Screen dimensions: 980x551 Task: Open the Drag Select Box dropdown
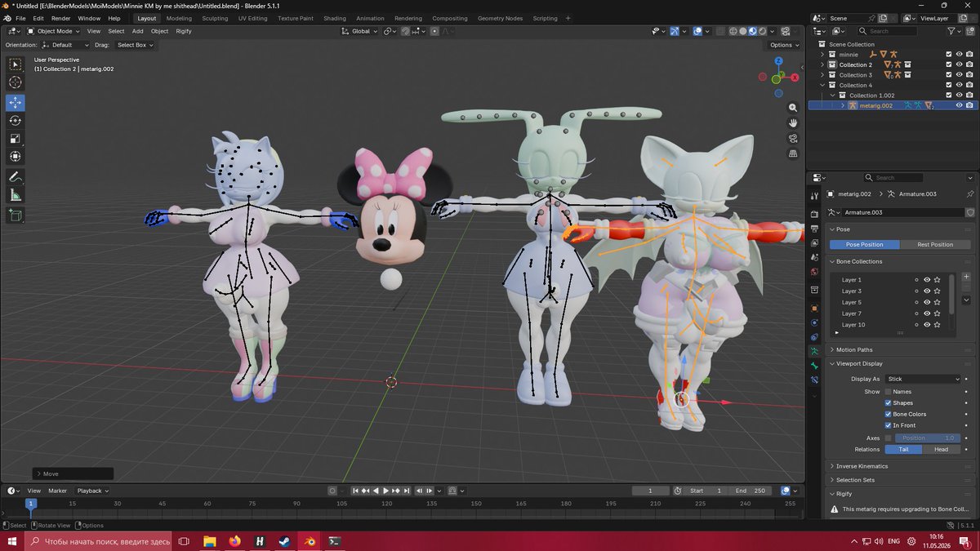click(x=135, y=45)
